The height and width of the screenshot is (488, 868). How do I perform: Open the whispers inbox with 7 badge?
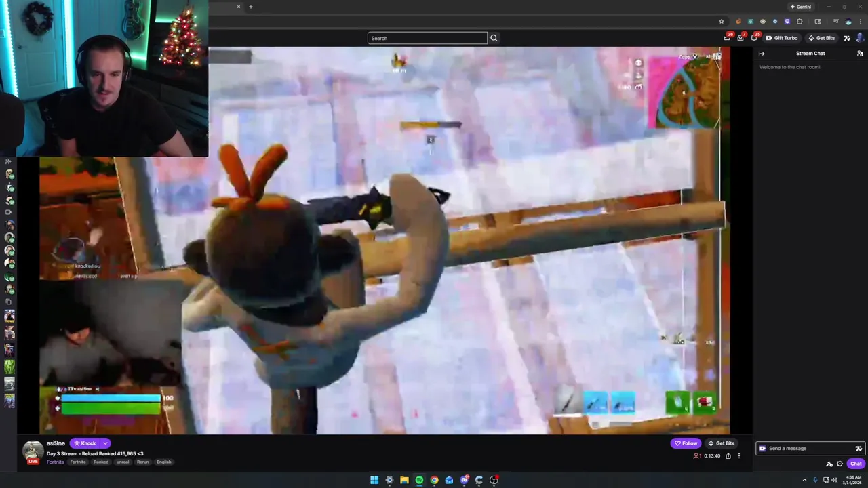(x=741, y=38)
